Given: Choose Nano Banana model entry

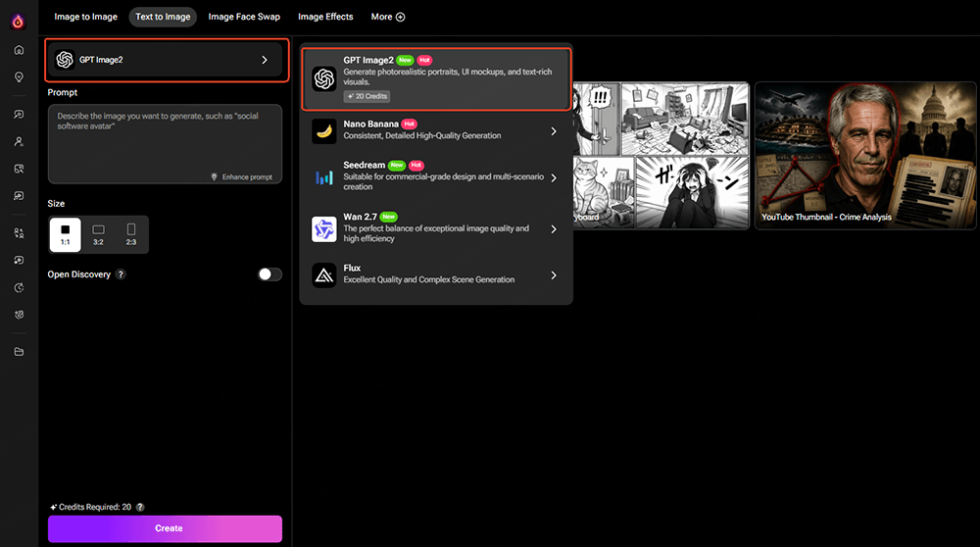Looking at the screenshot, I should [x=436, y=131].
